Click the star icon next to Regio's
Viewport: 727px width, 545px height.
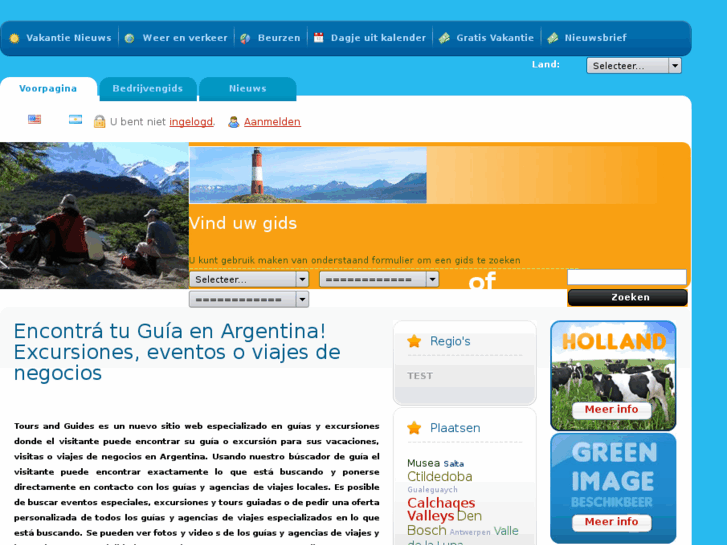pyautogui.click(x=414, y=341)
